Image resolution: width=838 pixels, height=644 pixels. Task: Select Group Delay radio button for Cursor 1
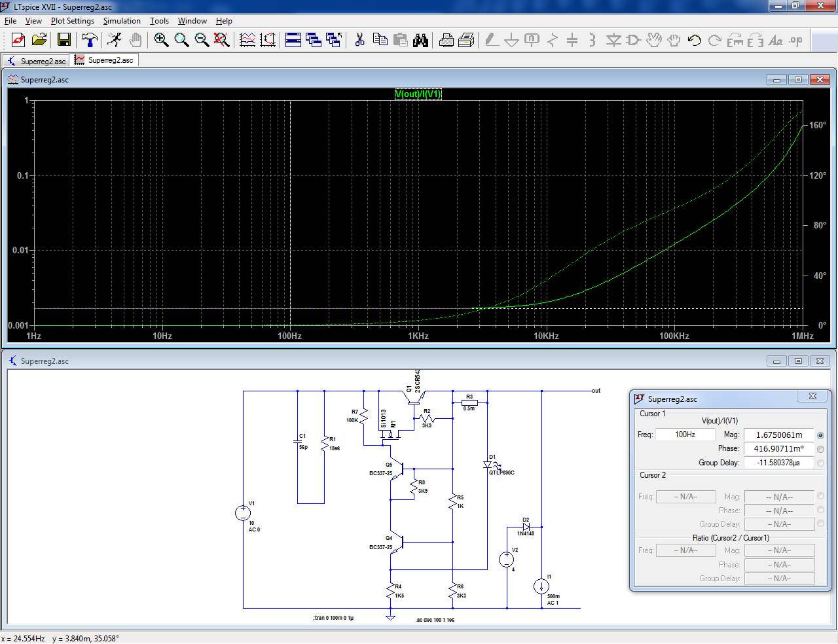coord(820,463)
